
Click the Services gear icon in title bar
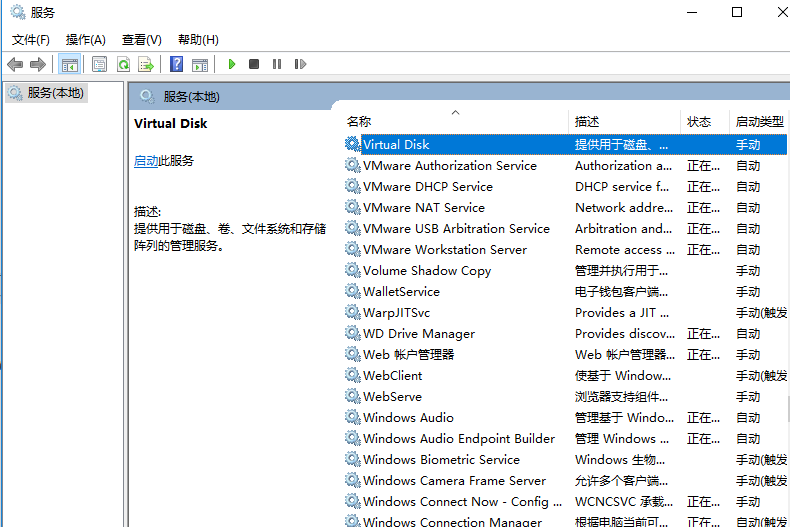tap(18, 12)
